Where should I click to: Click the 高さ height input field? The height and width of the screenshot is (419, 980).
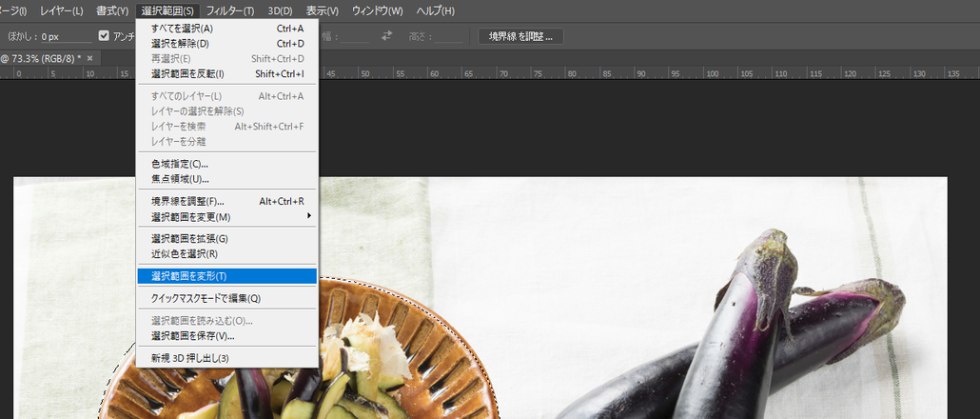click(x=449, y=37)
